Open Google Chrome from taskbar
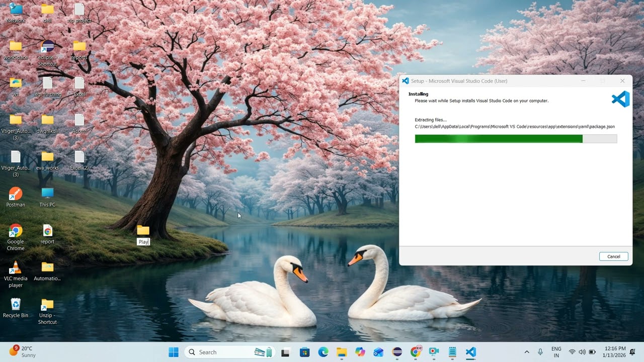This screenshot has height=362, width=644. [416, 352]
